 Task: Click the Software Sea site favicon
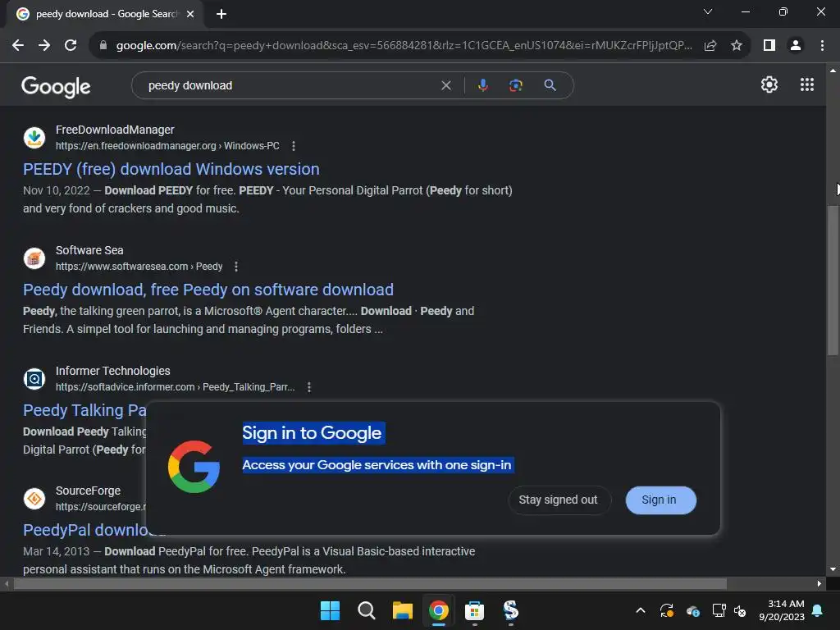[34, 258]
